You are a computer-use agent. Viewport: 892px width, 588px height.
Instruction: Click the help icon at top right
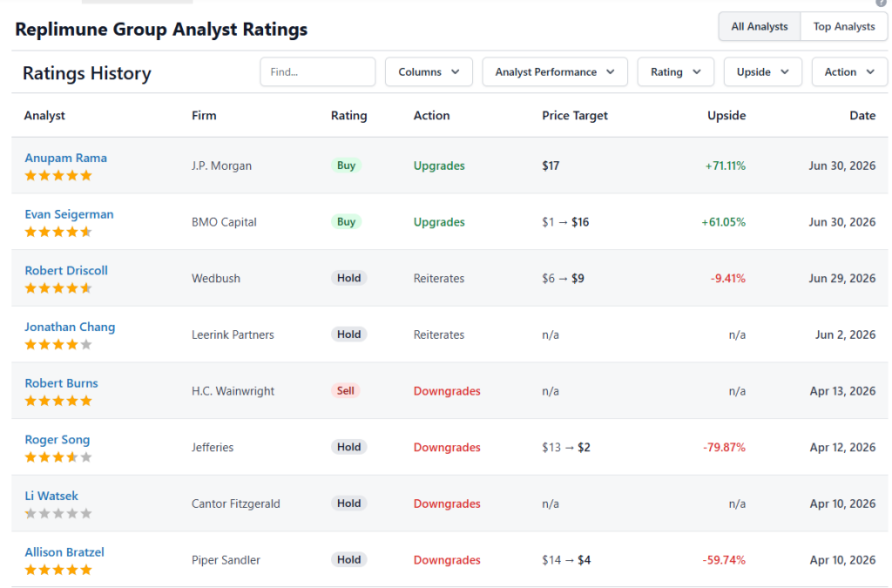tap(882, 3)
